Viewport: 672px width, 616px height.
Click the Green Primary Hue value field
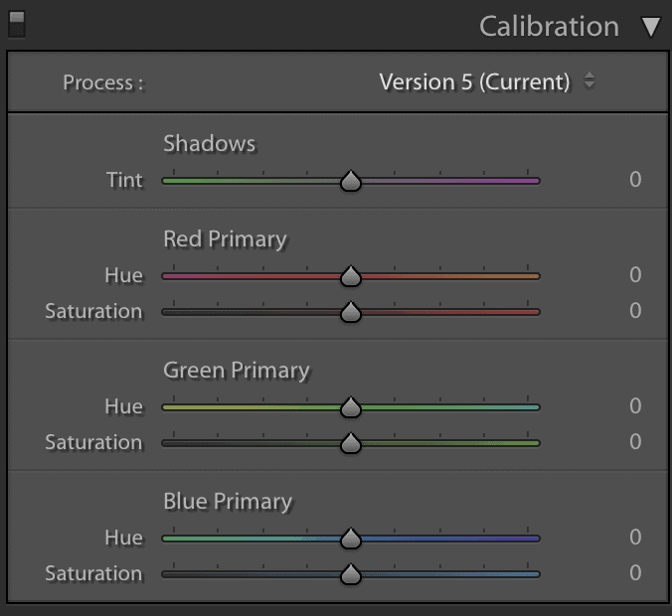pyautogui.click(x=635, y=406)
